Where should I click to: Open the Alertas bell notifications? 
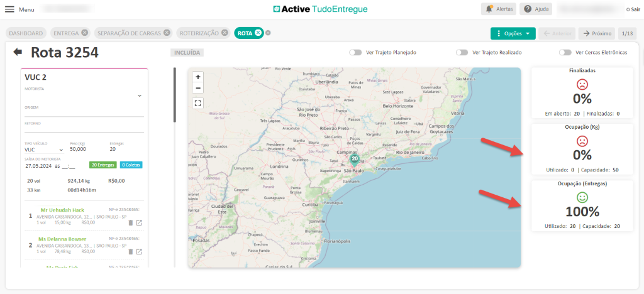pyautogui.click(x=499, y=9)
